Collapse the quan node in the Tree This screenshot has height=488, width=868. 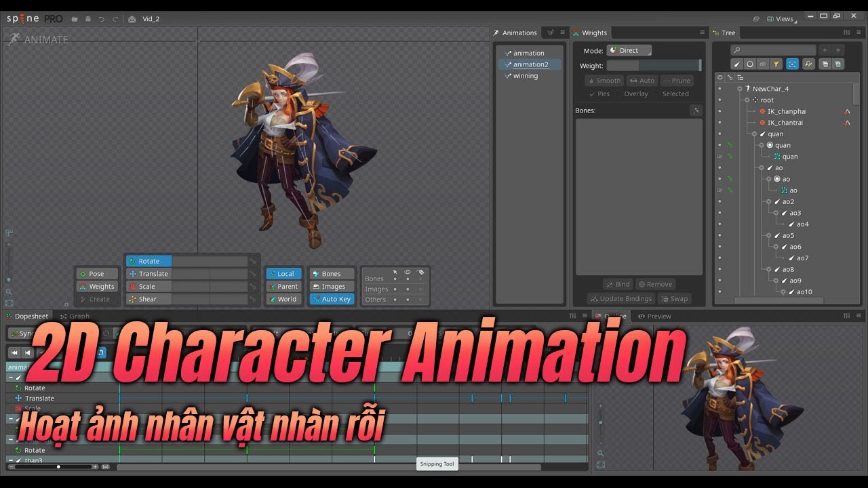tap(753, 134)
